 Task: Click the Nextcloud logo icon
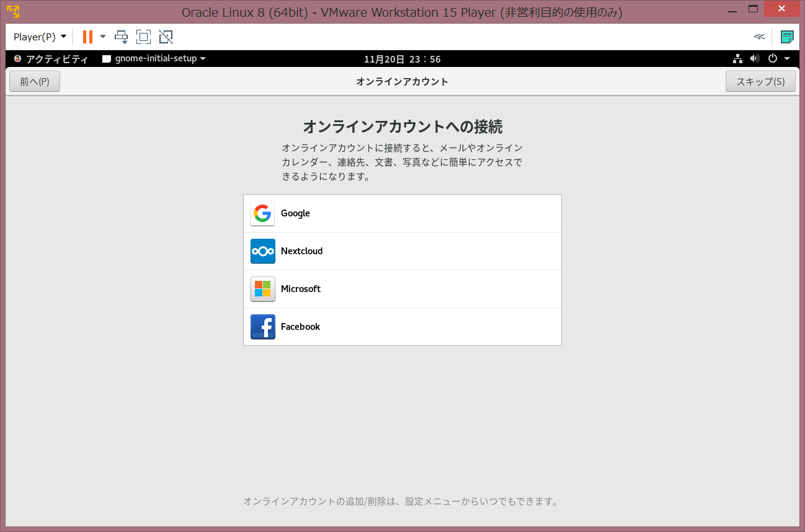click(x=262, y=251)
